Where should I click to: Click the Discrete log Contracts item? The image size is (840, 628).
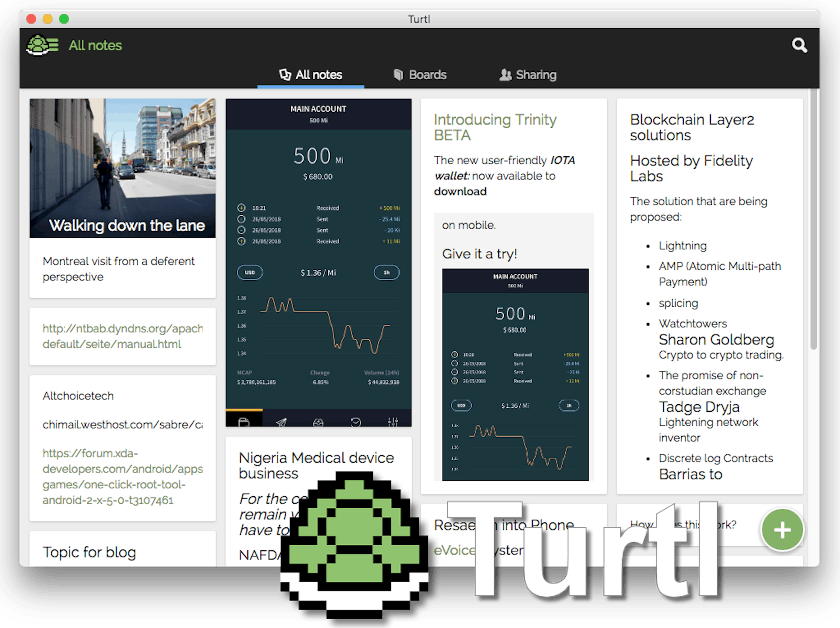point(716,458)
